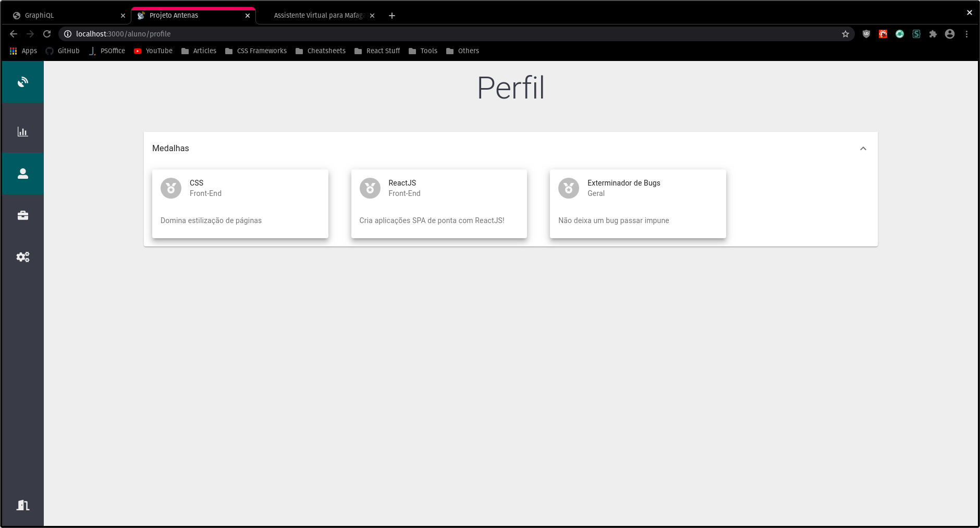The image size is (980, 528).
Task: Collapse the Medalhas panel chevron
Action: click(863, 149)
